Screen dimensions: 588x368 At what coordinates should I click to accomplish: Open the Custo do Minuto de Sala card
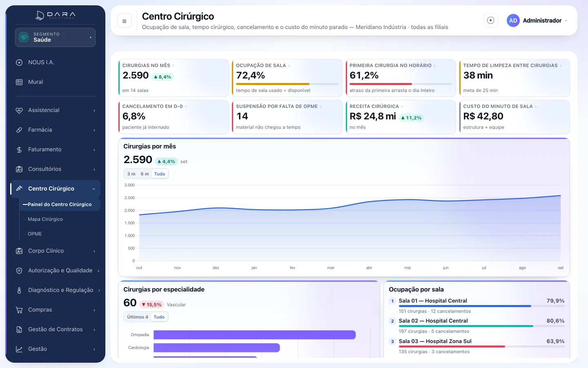[x=514, y=117]
